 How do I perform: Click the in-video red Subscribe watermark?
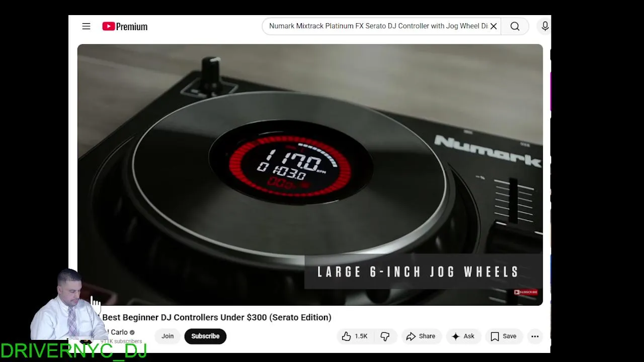pyautogui.click(x=526, y=292)
